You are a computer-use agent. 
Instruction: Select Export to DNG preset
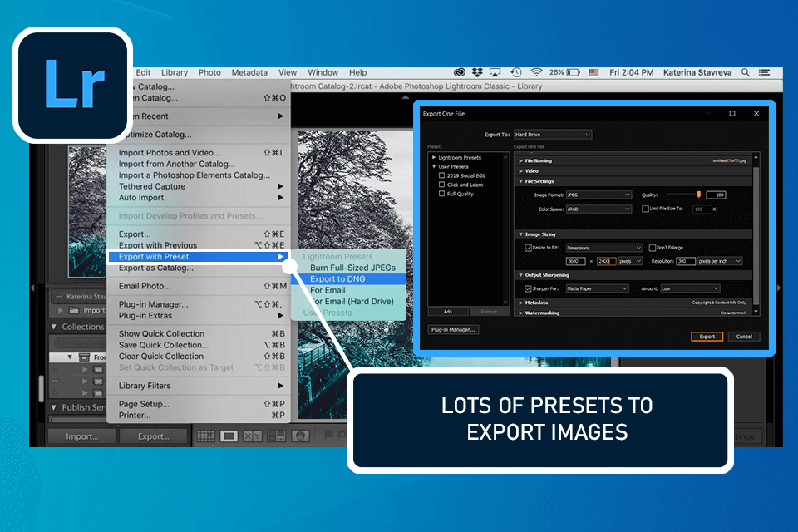pos(348,279)
